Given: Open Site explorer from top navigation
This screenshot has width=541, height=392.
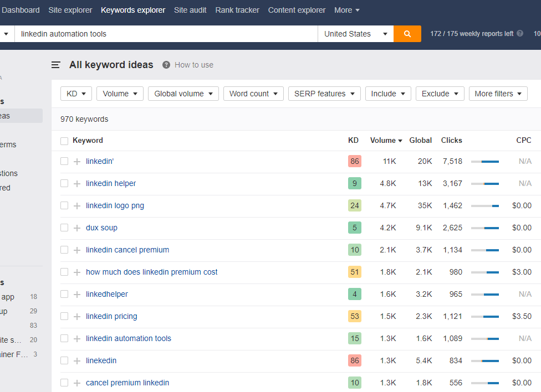Looking at the screenshot, I should click(x=70, y=11).
